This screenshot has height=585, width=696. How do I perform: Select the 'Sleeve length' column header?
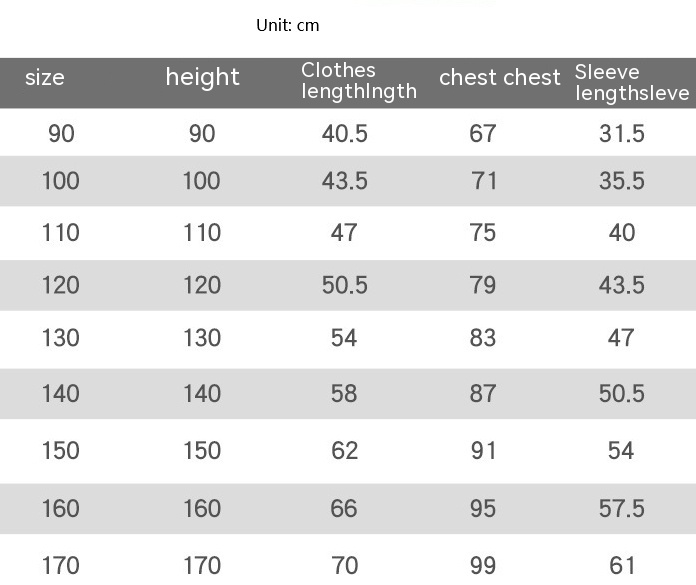pyautogui.click(x=631, y=82)
